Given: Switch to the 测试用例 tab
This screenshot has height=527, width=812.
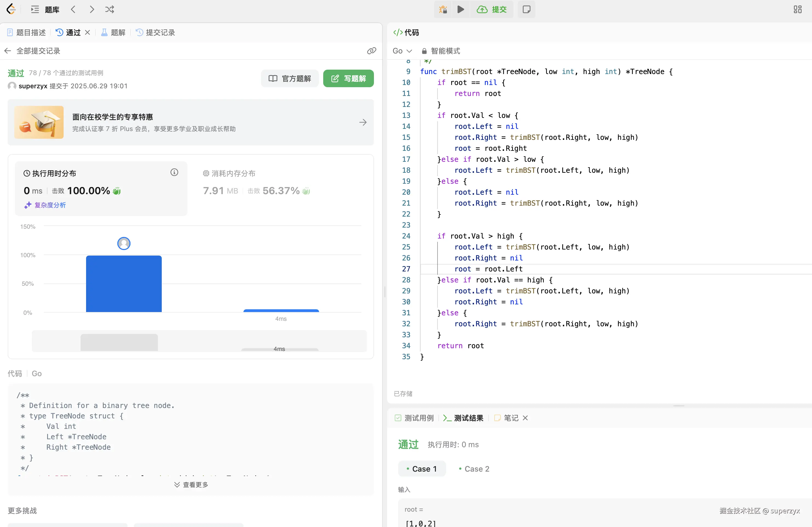Looking at the screenshot, I should pyautogui.click(x=414, y=418).
